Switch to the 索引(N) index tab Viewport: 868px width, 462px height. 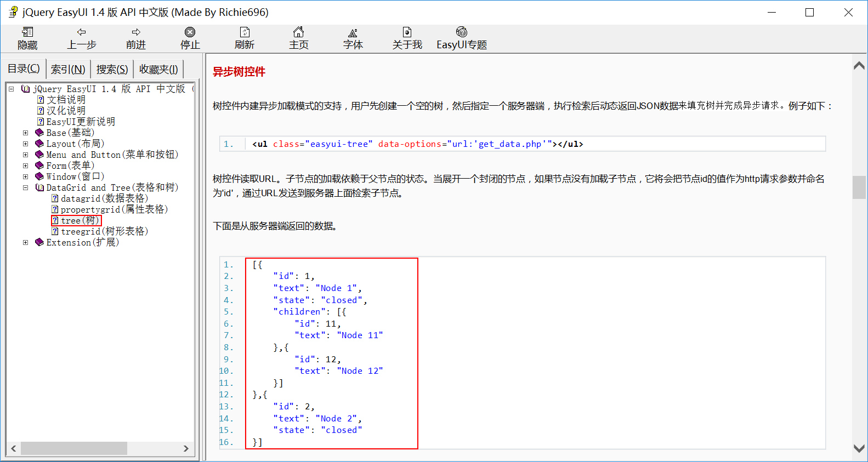[x=68, y=70]
